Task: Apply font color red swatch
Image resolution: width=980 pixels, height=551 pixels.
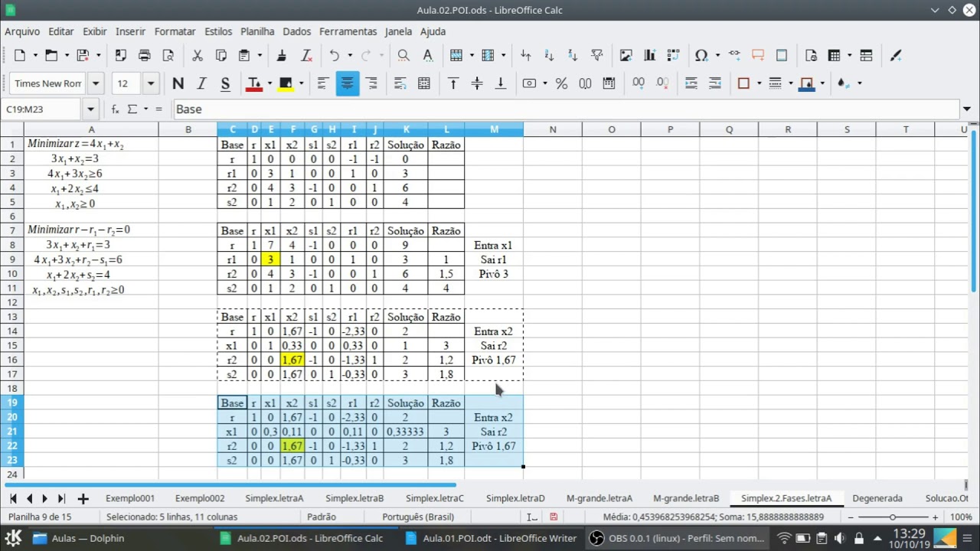Action: 253,83
